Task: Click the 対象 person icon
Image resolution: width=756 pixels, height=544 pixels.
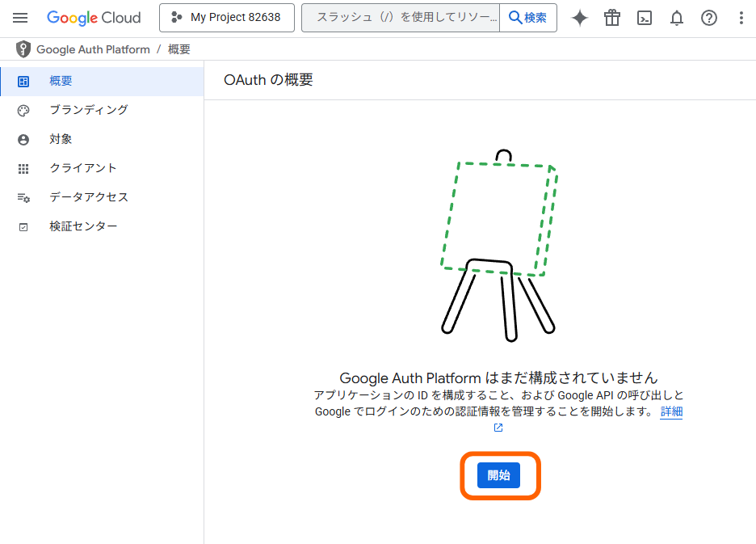Action: click(23, 140)
